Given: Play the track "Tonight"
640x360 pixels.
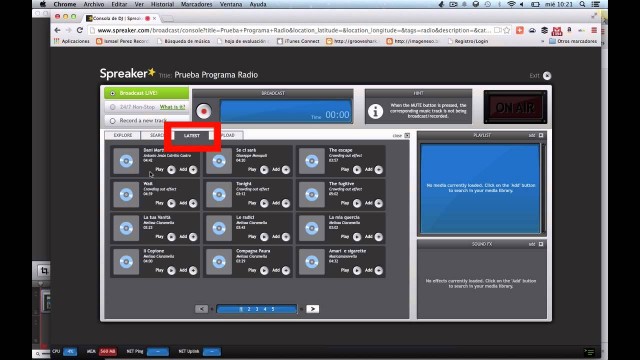Looking at the screenshot, I should (264, 203).
